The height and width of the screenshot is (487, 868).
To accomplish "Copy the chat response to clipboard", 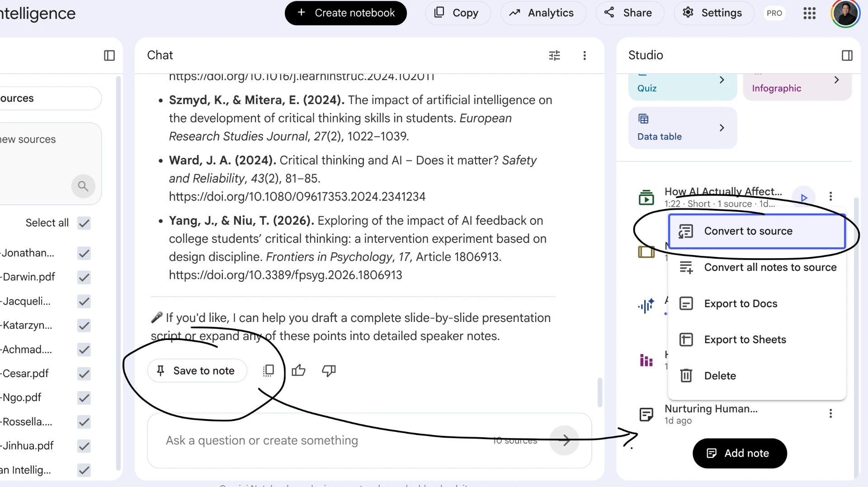I will (269, 371).
